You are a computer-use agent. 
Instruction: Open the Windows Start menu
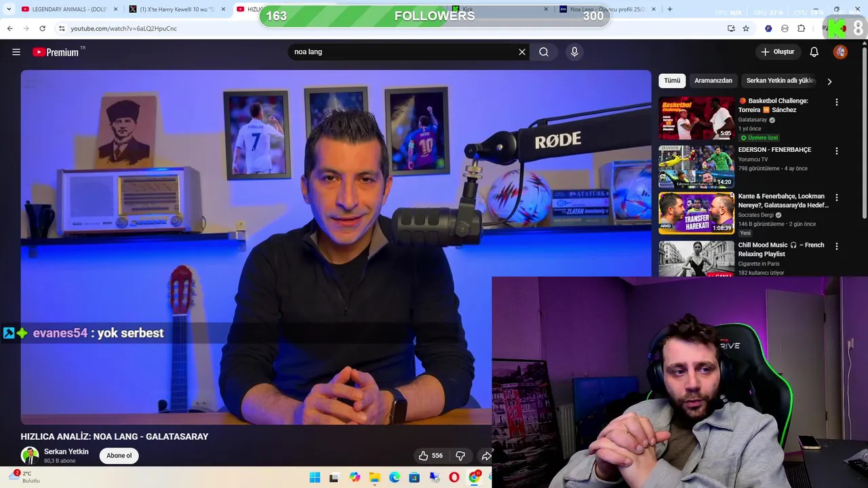315,478
